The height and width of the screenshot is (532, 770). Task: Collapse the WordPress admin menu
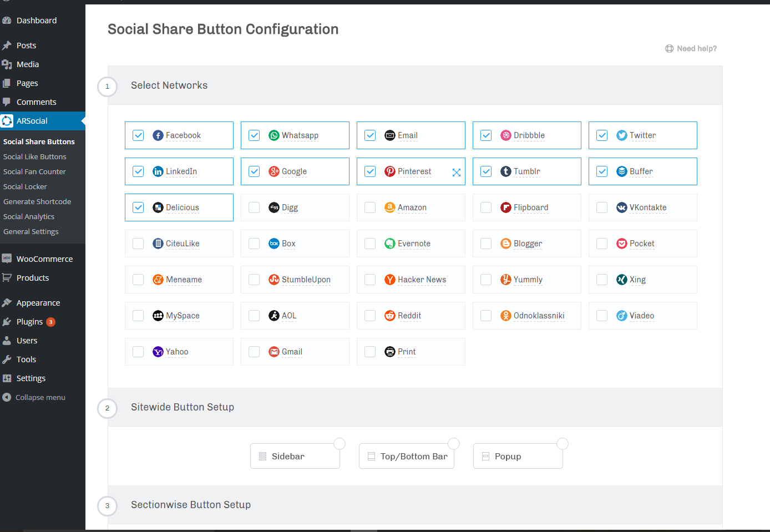pos(40,397)
